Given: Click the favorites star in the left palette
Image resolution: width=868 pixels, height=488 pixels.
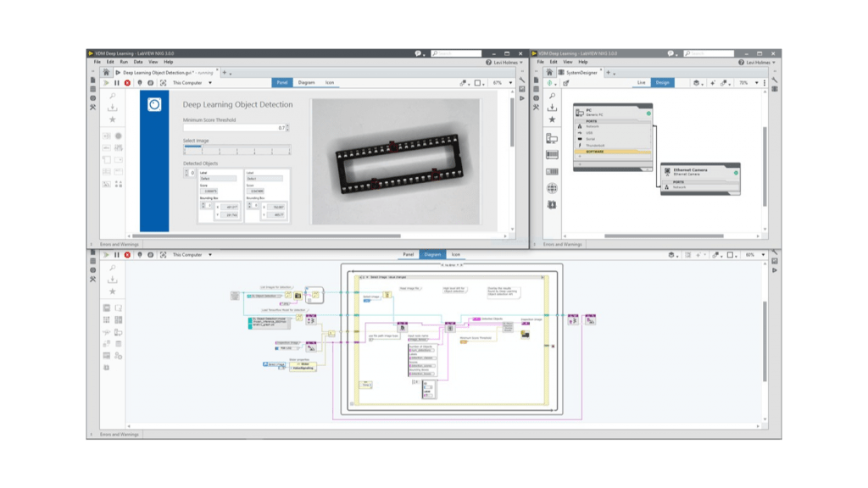Looking at the screenshot, I should [x=111, y=119].
